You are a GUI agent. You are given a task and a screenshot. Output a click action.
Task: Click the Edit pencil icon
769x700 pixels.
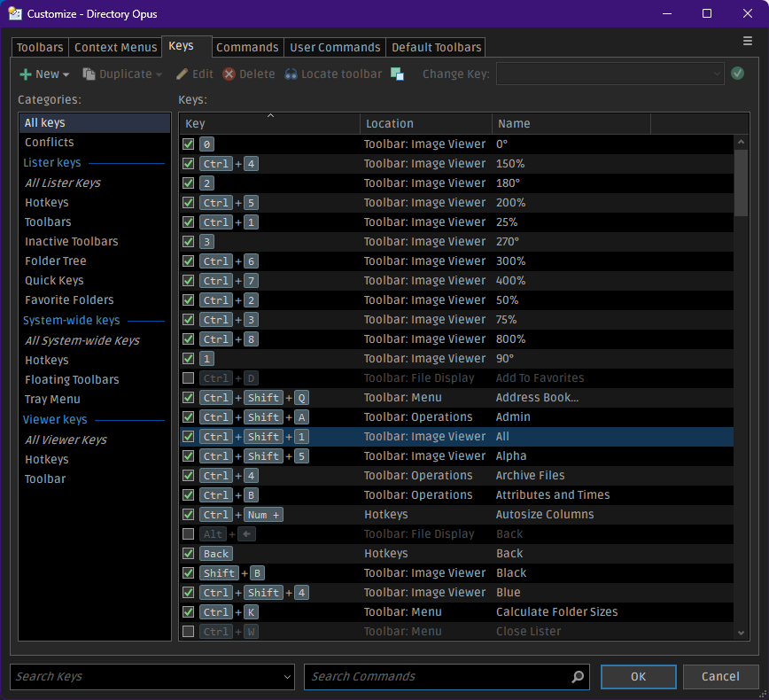point(182,74)
